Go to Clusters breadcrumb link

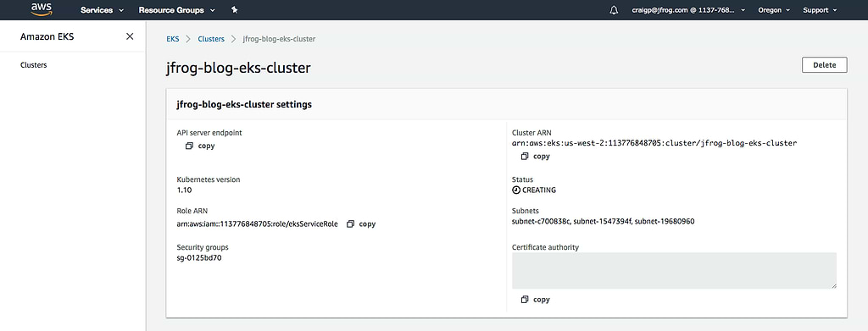(x=211, y=39)
